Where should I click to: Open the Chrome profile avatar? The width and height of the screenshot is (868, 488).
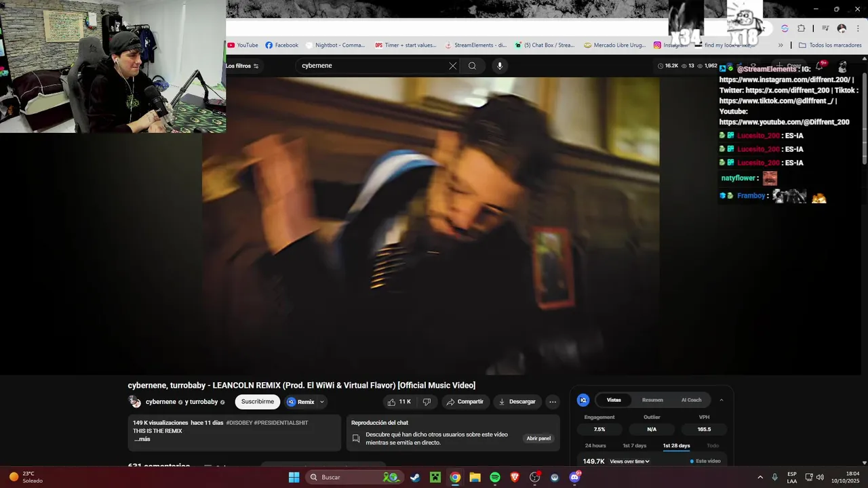click(x=842, y=28)
